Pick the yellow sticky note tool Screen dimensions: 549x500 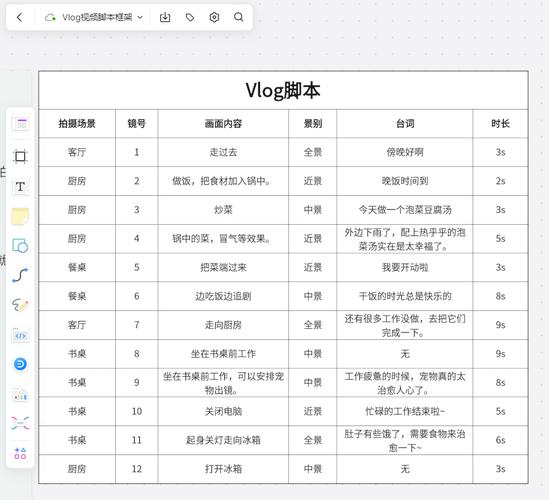coord(20,216)
